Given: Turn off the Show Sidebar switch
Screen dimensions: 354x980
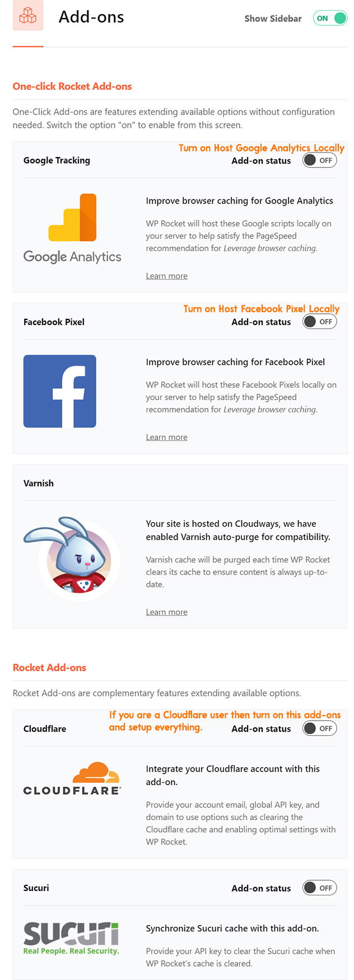Looking at the screenshot, I should pyautogui.click(x=330, y=18).
